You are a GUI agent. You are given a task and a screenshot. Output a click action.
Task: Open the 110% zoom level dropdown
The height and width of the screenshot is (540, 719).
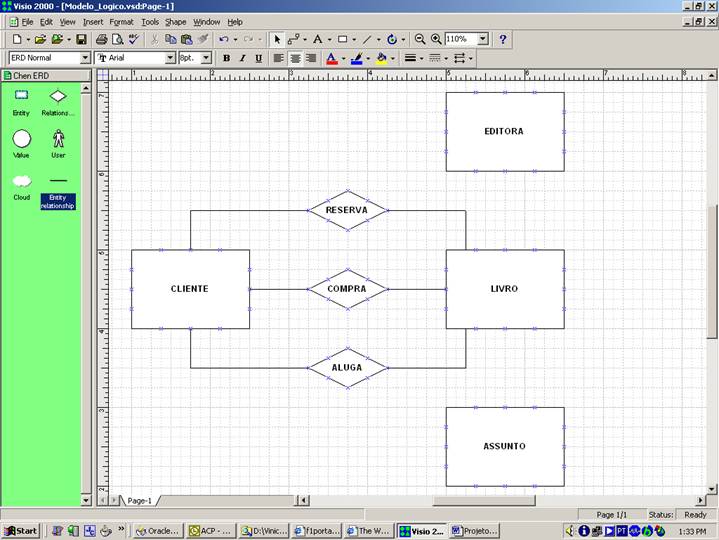pos(483,39)
